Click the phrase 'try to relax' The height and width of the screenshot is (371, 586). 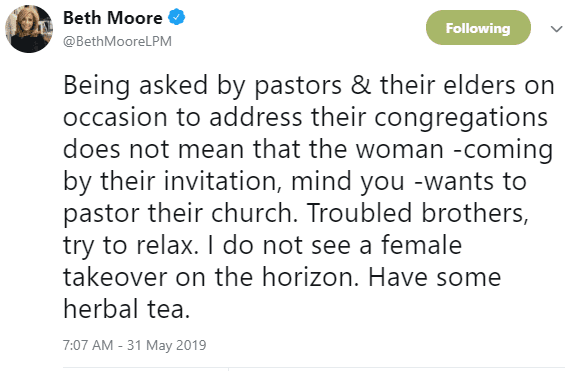128,247
